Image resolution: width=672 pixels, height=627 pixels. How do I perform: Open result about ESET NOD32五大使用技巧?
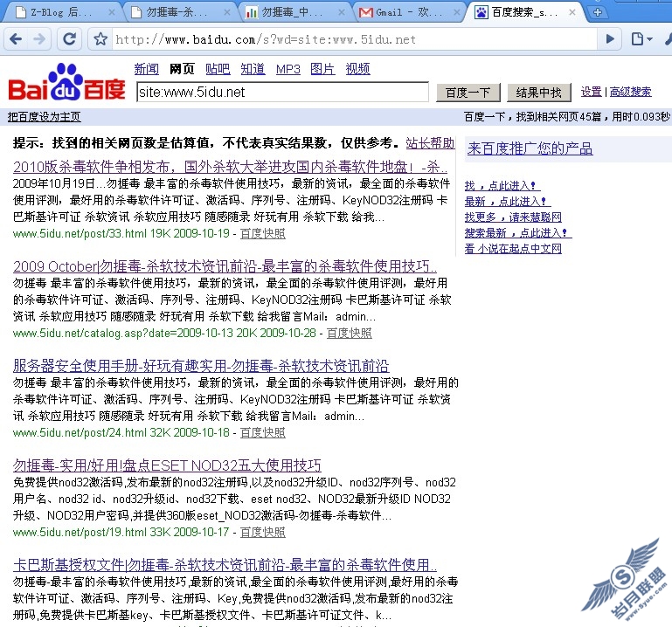(167, 465)
